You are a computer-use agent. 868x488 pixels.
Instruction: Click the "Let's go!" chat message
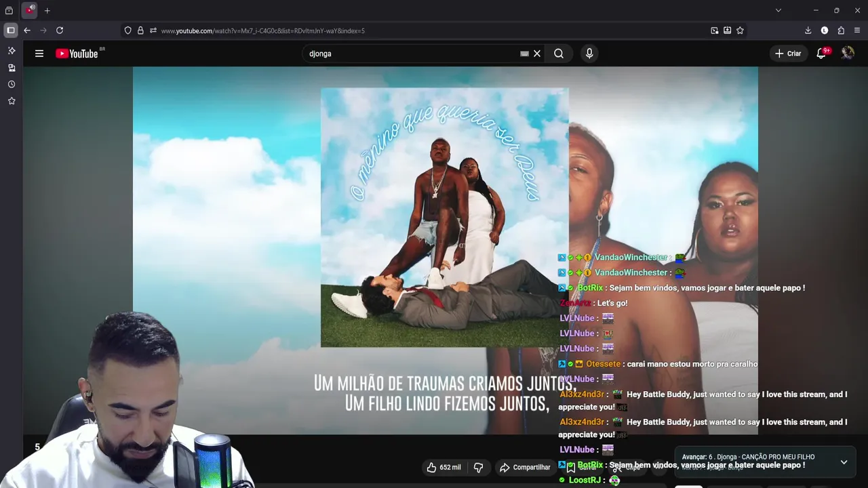(x=612, y=303)
